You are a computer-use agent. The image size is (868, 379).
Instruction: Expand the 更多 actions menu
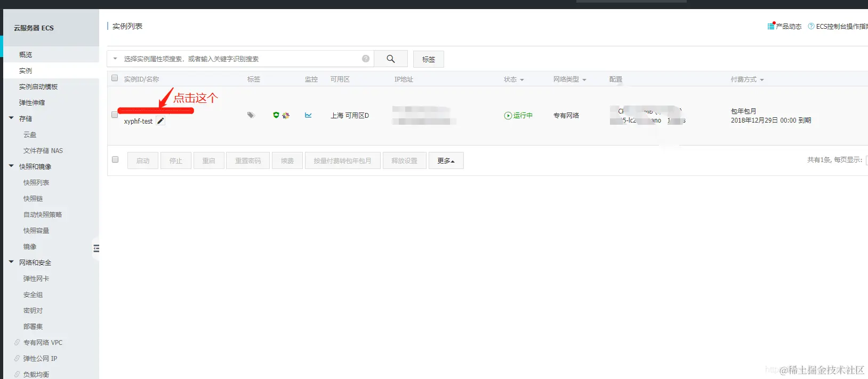(446, 160)
